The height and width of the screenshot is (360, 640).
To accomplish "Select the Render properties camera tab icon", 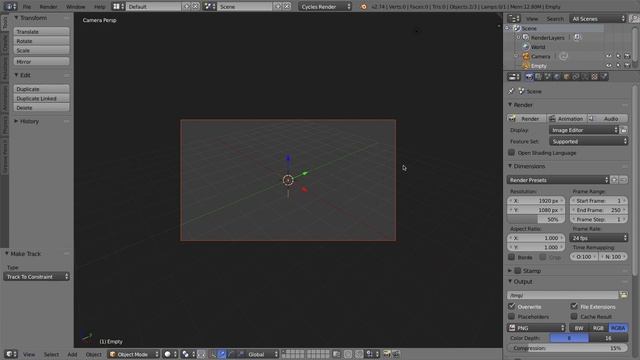I will click(x=529, y=77).
